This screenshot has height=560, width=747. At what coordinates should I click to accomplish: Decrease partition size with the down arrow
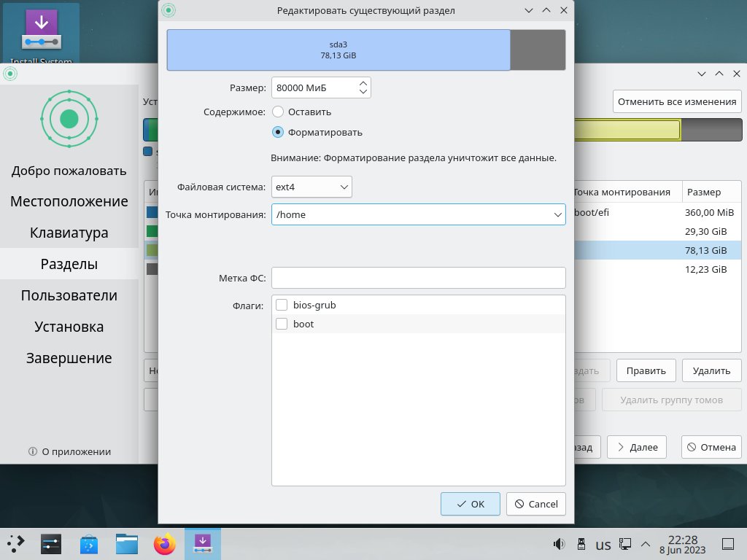363,92
